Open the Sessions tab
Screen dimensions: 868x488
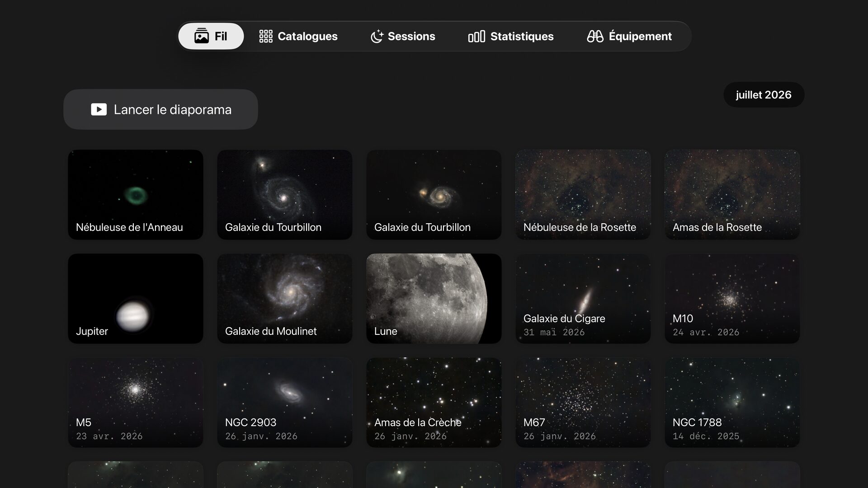click(x=403, y=36)
